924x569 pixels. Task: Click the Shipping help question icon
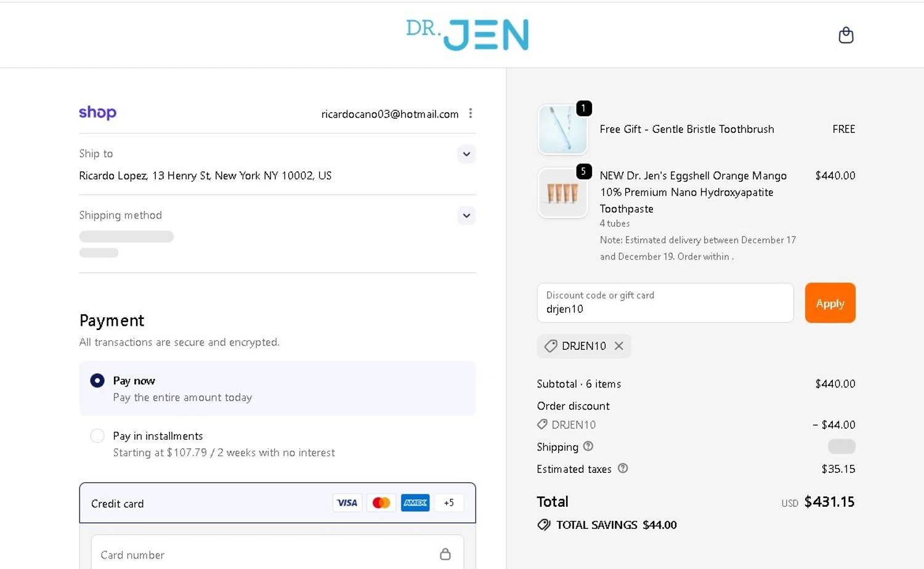point(588,446)
